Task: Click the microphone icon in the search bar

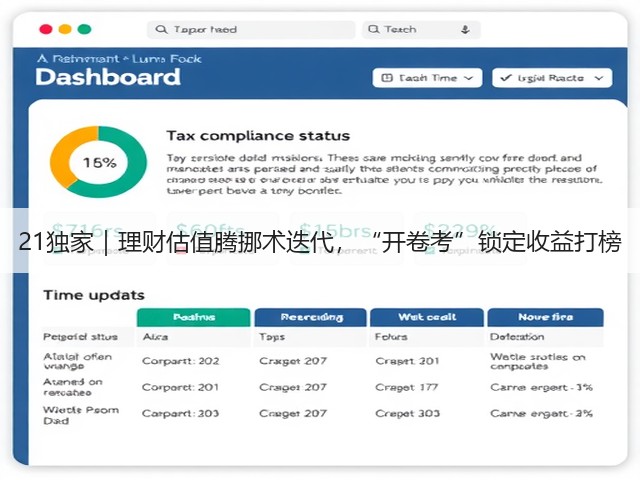Action: (x=465, y=29)
